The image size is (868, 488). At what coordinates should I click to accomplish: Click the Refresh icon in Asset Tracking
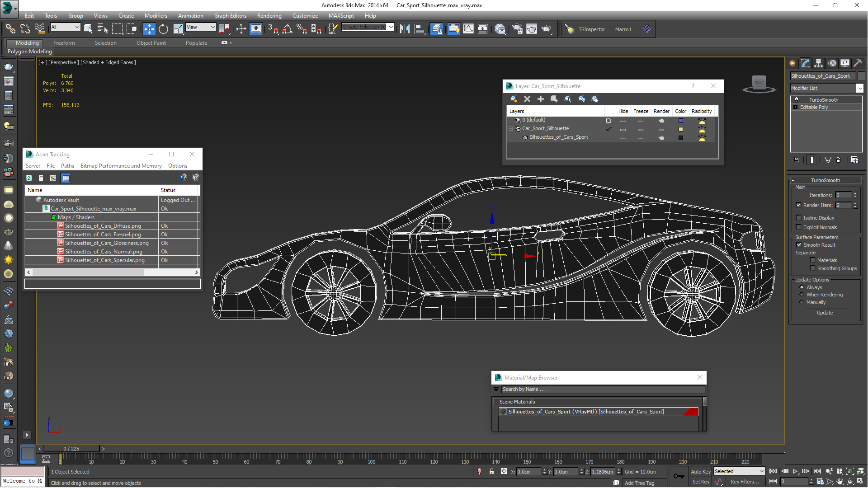pos(29,178)
